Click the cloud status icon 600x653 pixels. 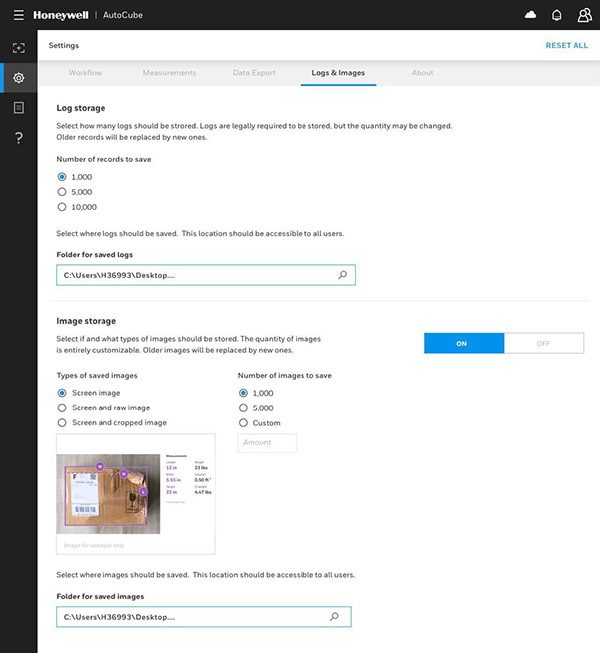[530, 15]
